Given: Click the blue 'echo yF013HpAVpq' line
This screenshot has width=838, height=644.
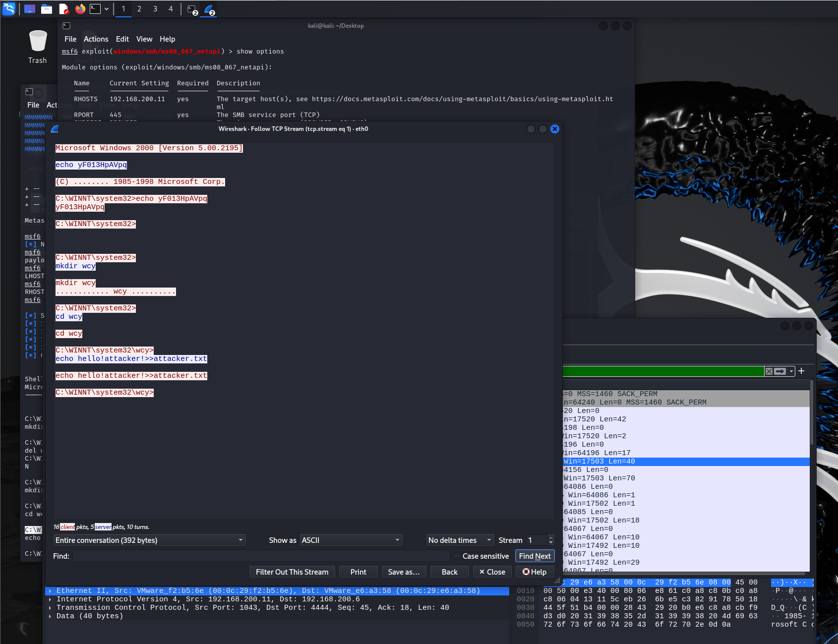Looking at the screenshot, I should 91,165.
